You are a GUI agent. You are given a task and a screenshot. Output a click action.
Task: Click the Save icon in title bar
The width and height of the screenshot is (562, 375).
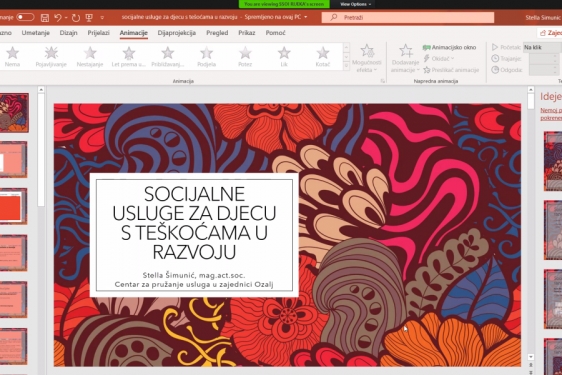click(x=45, y=18)
